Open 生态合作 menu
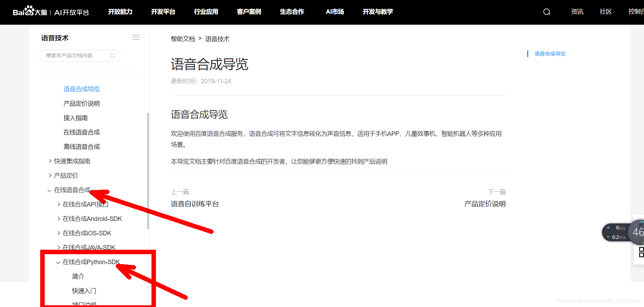 point(292,12)
